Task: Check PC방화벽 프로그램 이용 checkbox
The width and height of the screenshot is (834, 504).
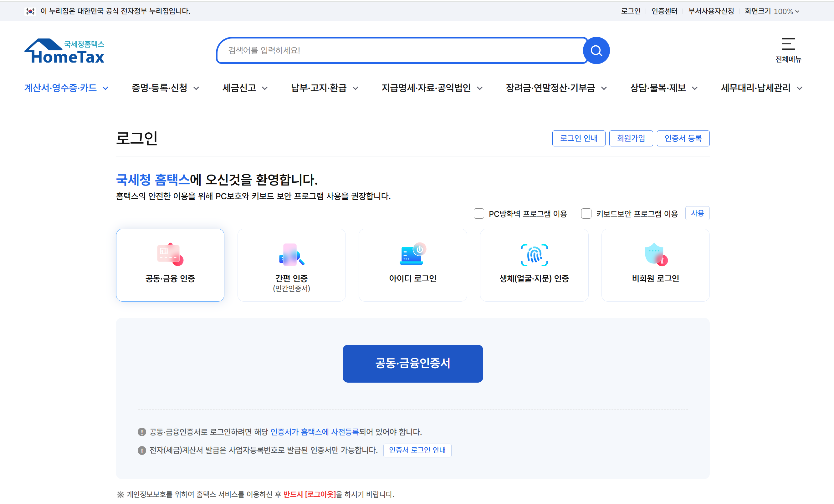Action: click(478, 214)
